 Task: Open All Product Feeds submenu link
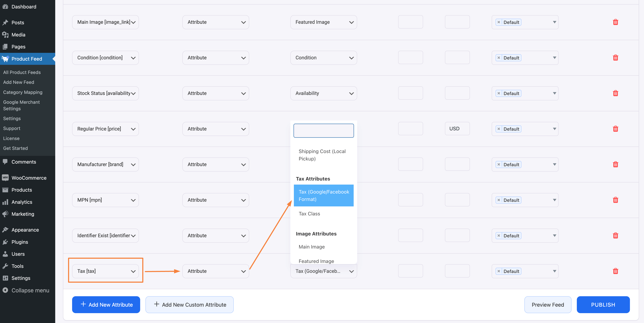(22, 72)
